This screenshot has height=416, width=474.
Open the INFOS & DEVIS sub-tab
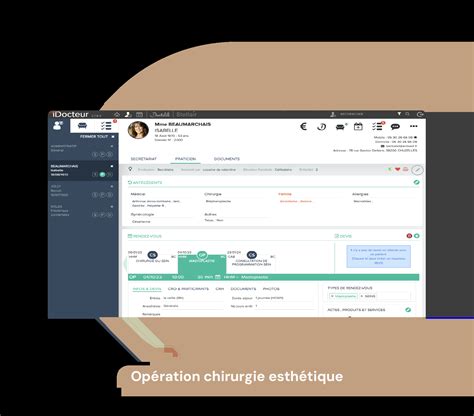[147, 289]
